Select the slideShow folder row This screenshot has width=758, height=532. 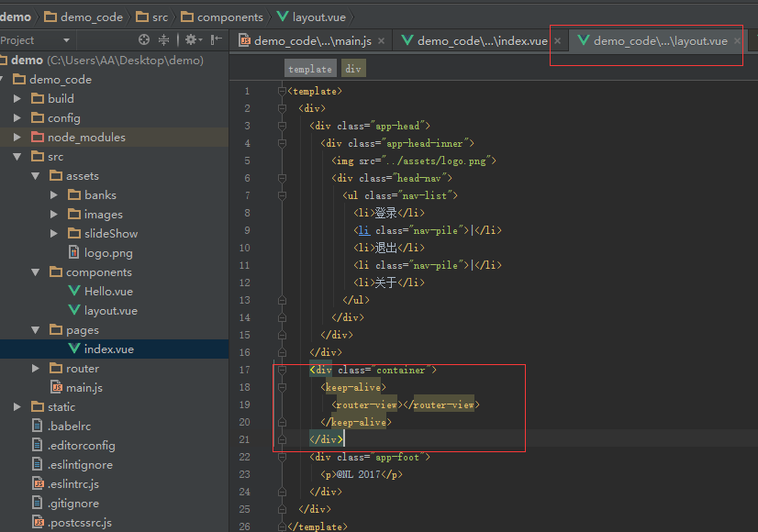[114, 233]
